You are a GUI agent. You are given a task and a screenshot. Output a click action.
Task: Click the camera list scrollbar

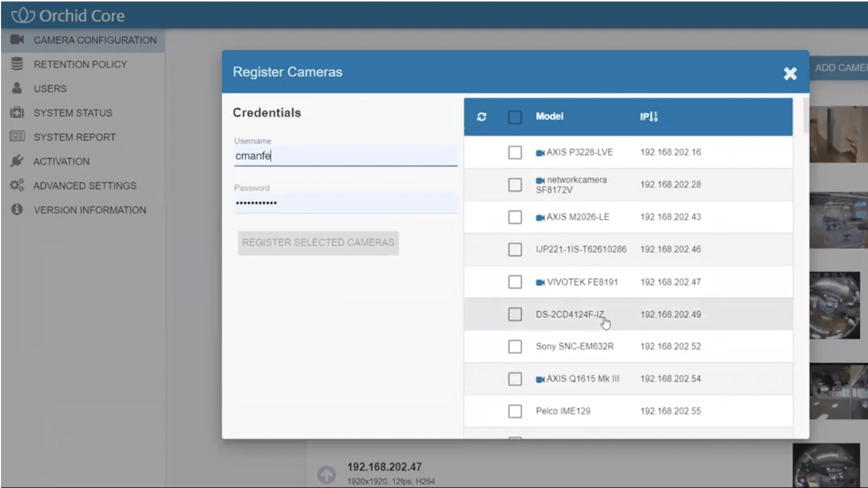click(x=806, y=115)
